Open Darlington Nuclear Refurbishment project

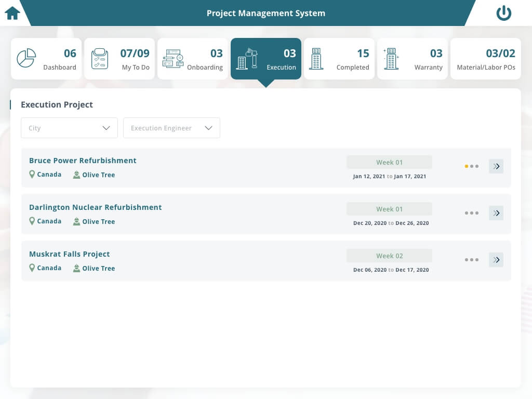coord(96,207)
